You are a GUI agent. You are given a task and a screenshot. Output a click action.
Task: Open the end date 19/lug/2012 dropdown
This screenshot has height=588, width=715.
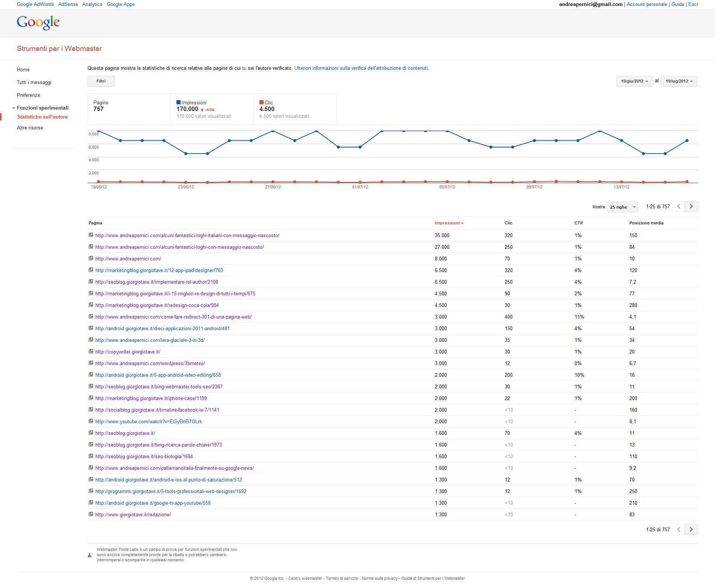tap(679, 81)
